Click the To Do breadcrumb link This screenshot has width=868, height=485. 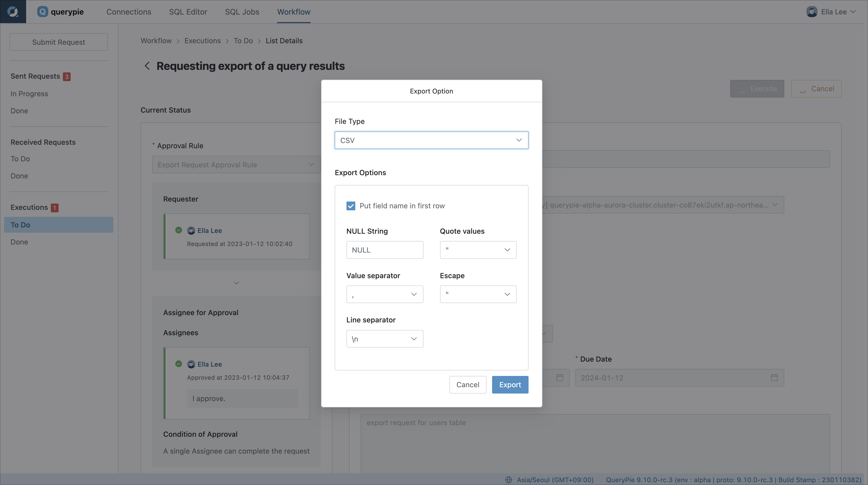point(243,41)
